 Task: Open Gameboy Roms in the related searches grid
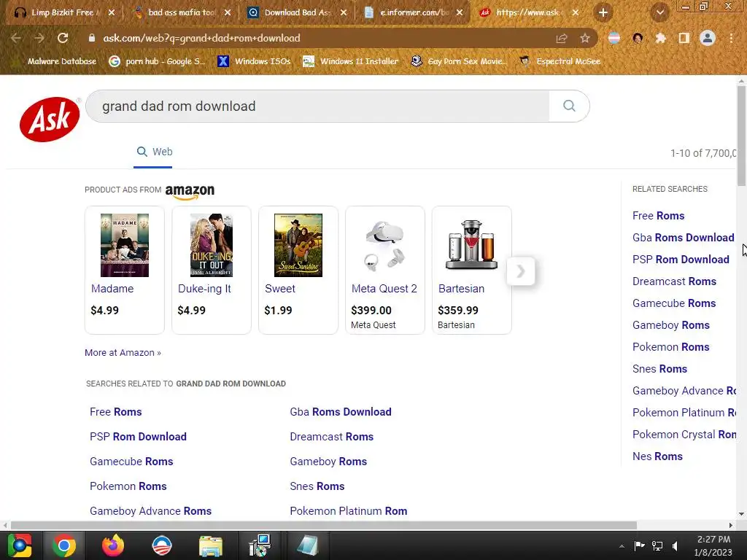click(x=328, y=462)
